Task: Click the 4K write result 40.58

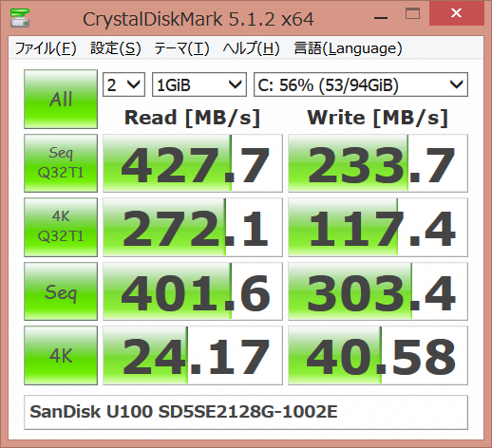Action: [378, 355]
